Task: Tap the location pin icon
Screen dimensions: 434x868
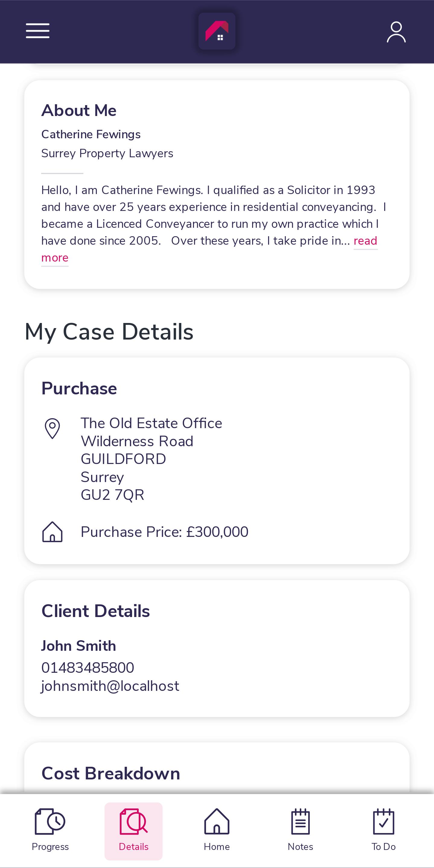Action: click(x=52, y=428)
